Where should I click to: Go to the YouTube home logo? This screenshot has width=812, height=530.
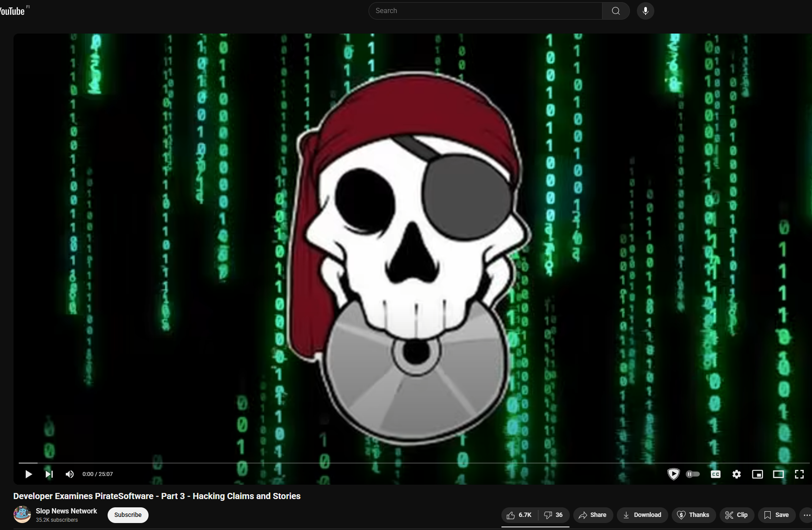(x=12, y=11)
